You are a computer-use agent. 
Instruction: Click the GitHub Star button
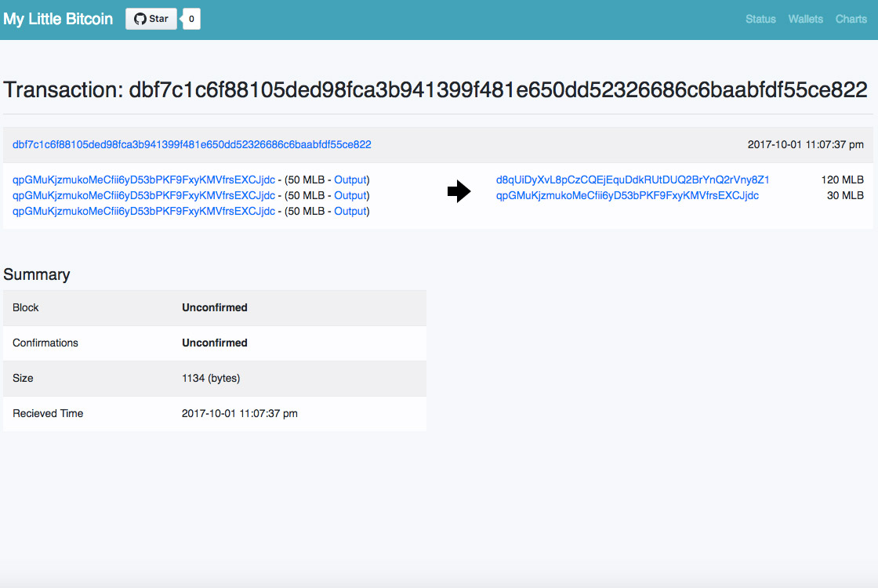tap(151, 19)
